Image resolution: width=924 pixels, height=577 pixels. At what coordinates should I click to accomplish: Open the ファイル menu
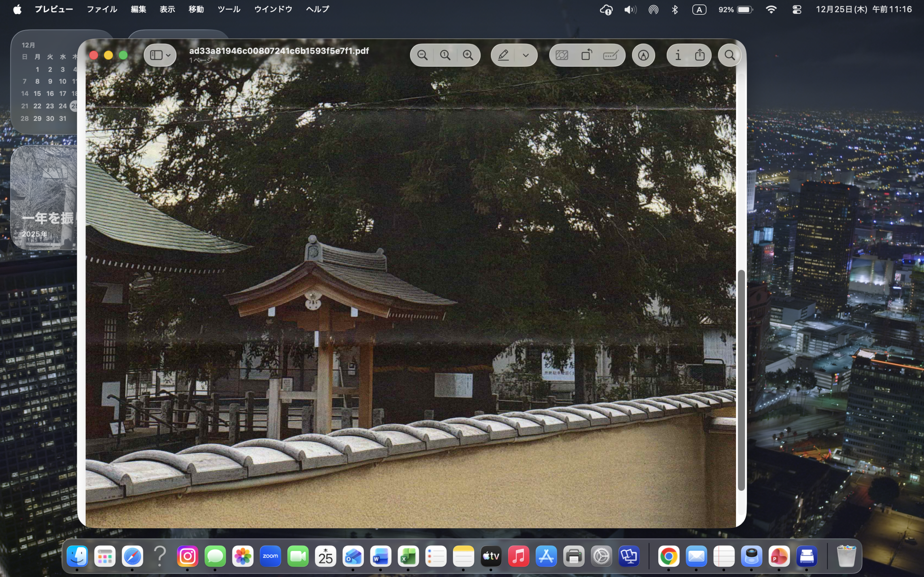(x=101, y=9)
